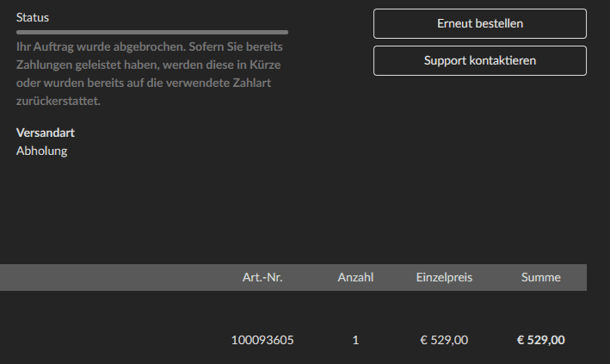The height and width of the screenshot is (364, 610).
Task: Click the bold total € 529,00 under Summe
Action: tap(540, 340)
